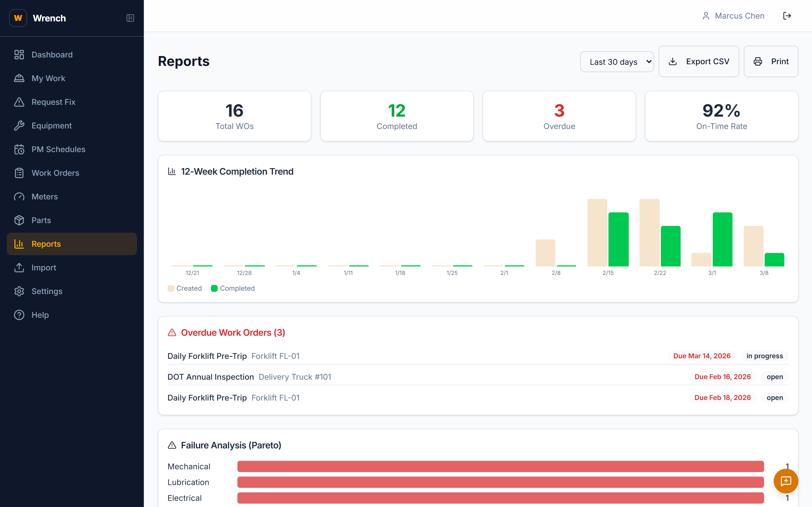
Task: Switch to the Reports section
Action: point(46,244)
